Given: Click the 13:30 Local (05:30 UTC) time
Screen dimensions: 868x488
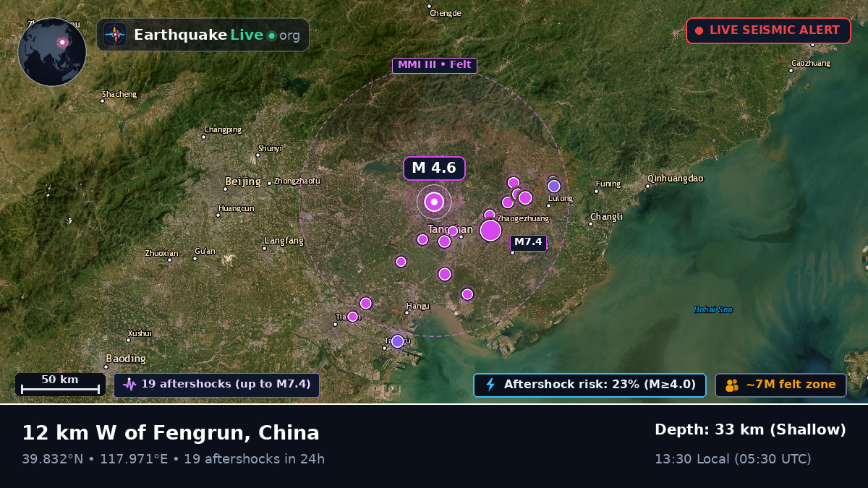Looking at the screenshot, I should pyautogui.click(x=733, y=458).
